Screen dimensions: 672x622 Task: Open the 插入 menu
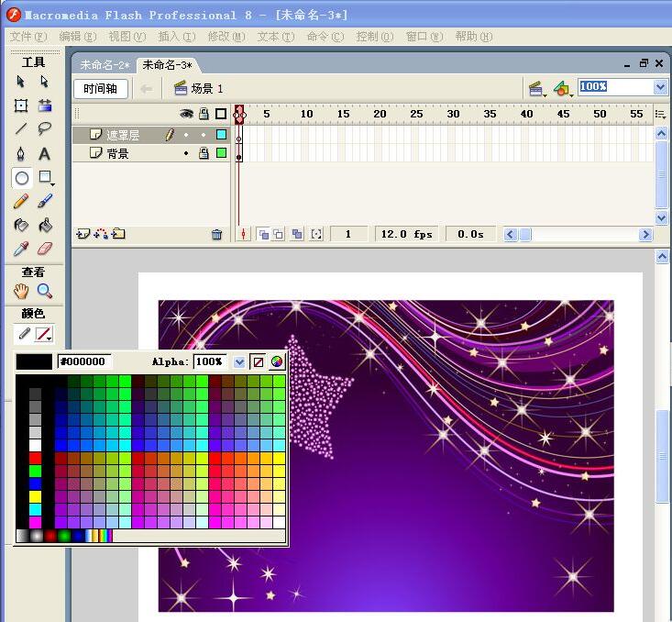point(177,37)
